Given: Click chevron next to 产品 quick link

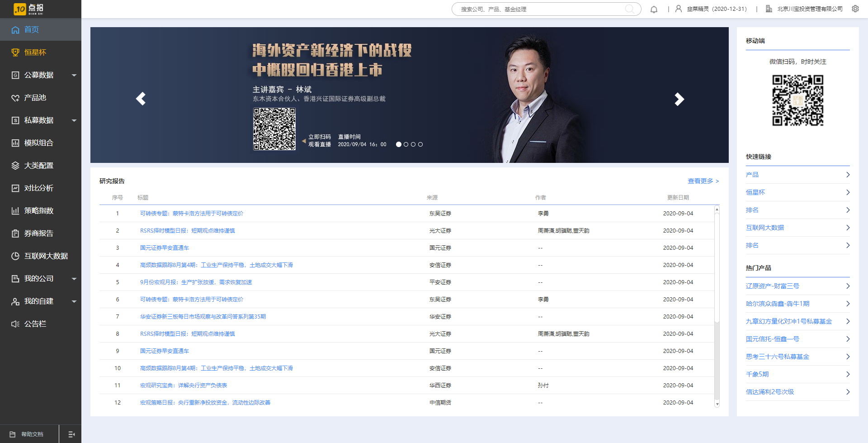Looking at the screenshot, I should [x=848, y=175].
